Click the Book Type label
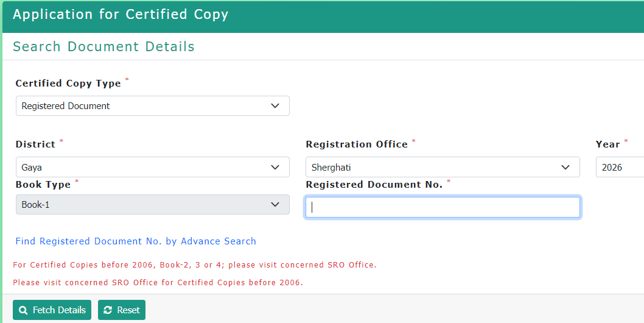Image resolution: width=644 pixels, height=323 pixels. pyautogui.click(x=43, y=184)
